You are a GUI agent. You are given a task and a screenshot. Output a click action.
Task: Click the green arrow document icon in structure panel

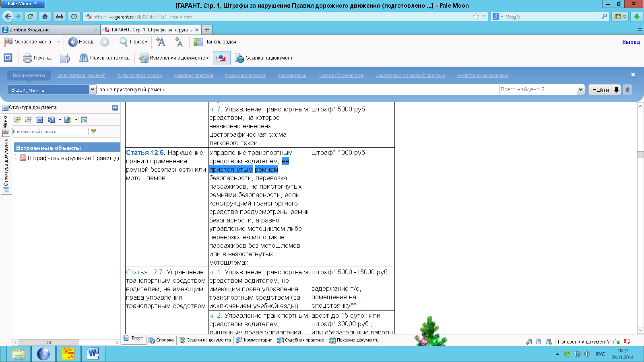(68, 120)
